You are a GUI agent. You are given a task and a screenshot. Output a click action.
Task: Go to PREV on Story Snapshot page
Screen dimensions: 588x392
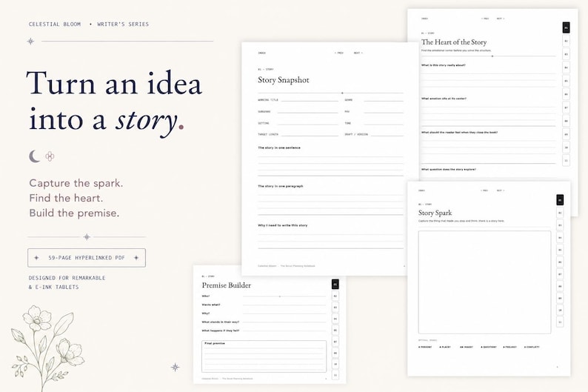[339, 53]
